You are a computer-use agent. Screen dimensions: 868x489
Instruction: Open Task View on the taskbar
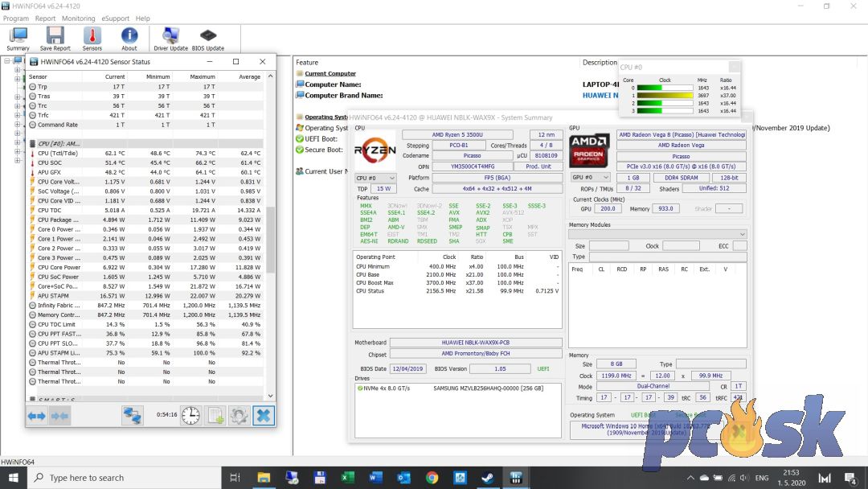[235, 478]
